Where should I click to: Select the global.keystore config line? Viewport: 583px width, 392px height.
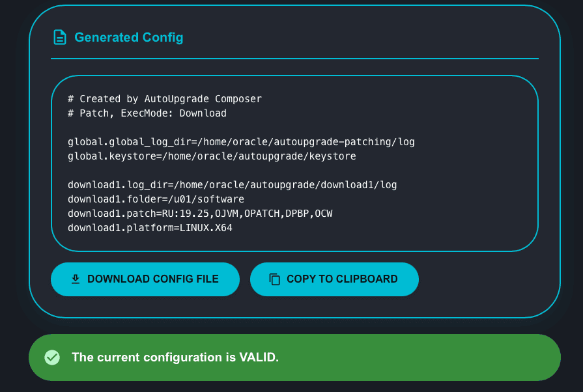click(212, 156)
